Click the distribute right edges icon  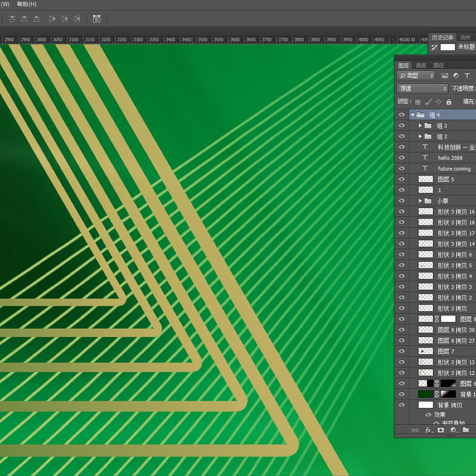(77, 19)
